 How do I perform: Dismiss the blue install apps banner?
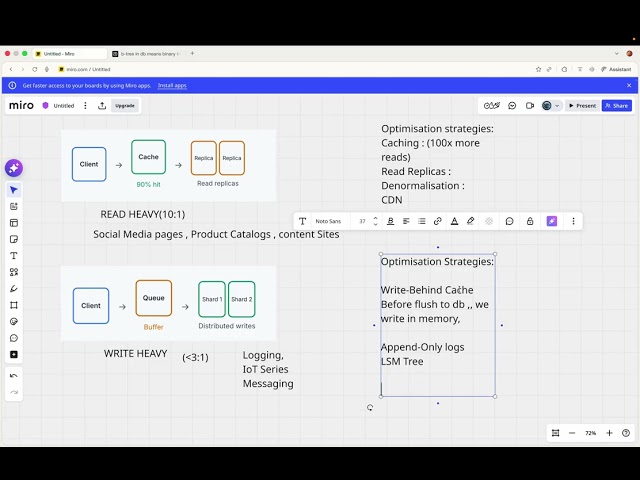click(629, 85)
